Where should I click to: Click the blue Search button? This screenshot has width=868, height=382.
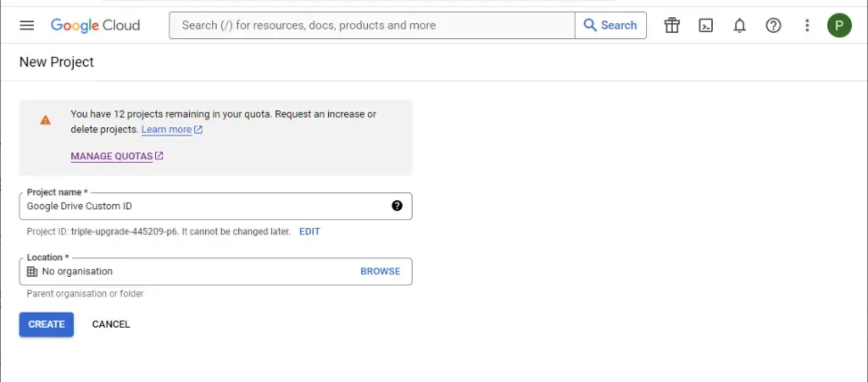(x=610, y=25)
